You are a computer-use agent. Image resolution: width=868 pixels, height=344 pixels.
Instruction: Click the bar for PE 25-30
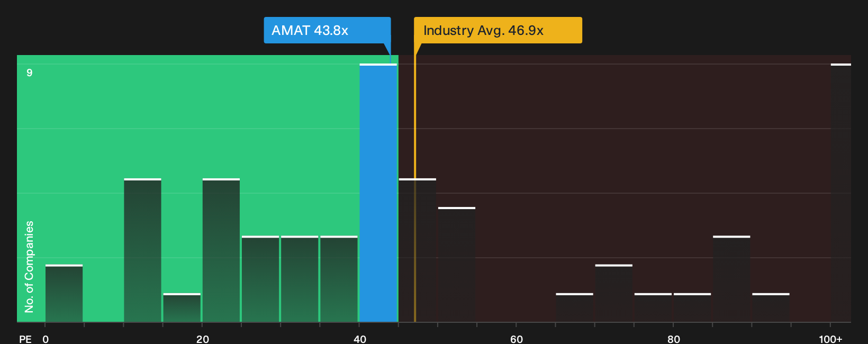pos(260,279)
